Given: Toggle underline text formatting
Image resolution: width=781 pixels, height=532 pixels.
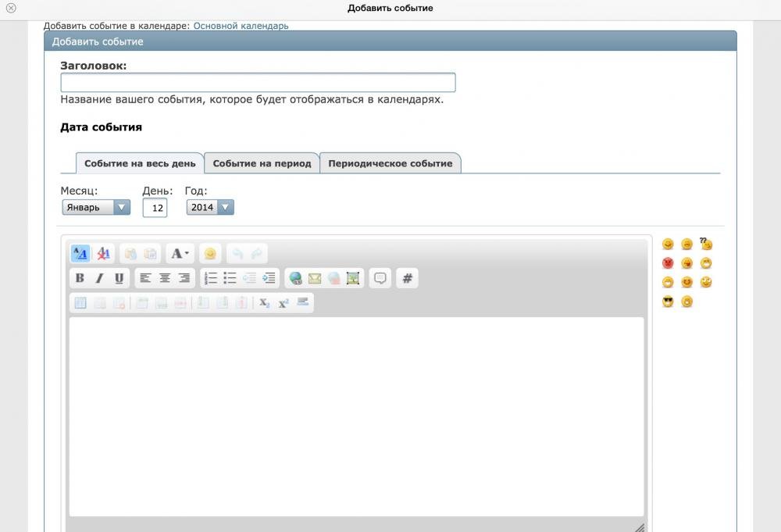Looking at the screenshot, I should point(119,278).
